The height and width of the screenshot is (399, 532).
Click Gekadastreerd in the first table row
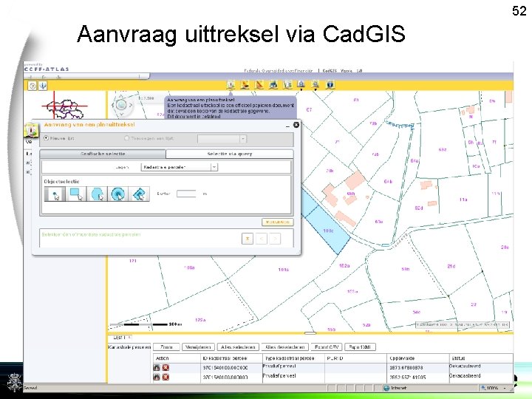click(x=465, y=366)
